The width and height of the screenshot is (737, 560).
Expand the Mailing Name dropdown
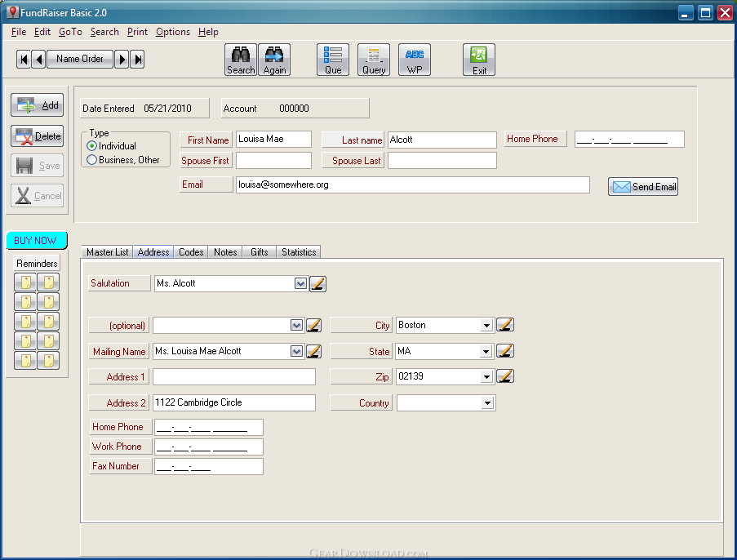[296, 351]
